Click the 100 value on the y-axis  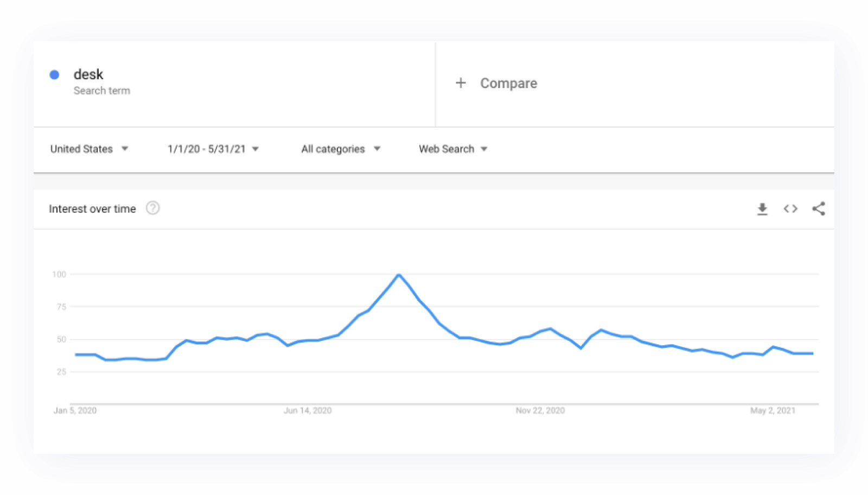pos(59,275)
